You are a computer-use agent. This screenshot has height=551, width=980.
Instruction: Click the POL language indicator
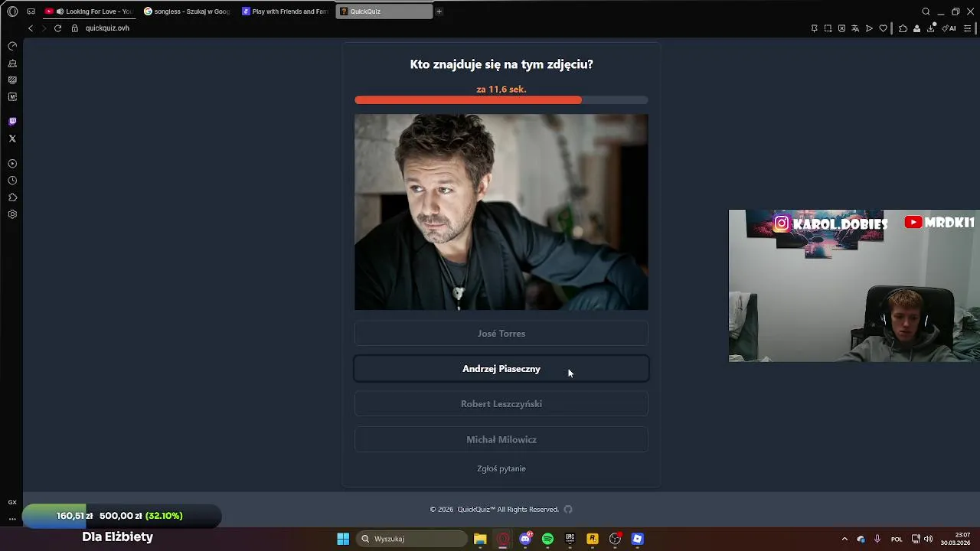pyautogui.click(x=897, y=539)
